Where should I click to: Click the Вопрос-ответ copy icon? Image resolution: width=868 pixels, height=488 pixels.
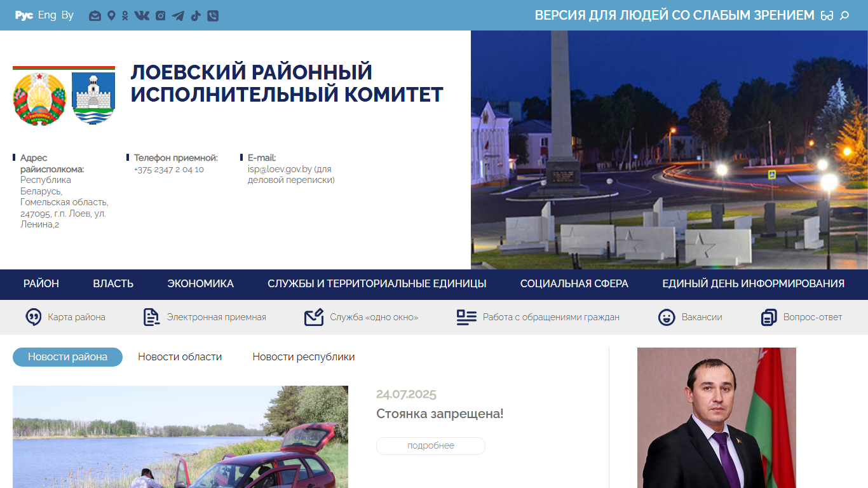click(769, 317)
